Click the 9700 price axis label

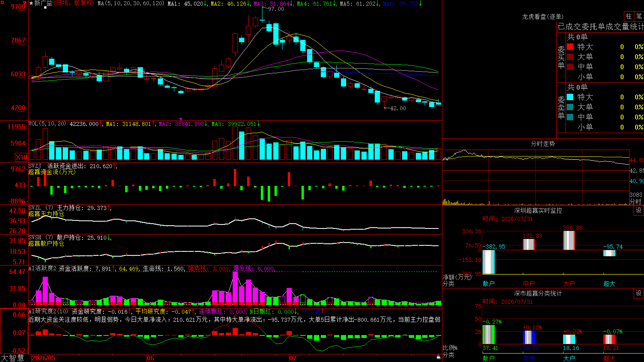point(18,6)
